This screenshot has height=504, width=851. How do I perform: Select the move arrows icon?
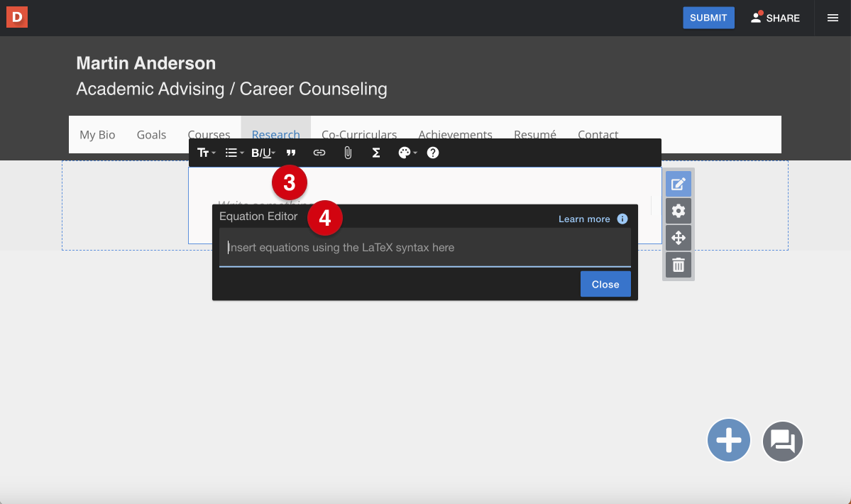(678, 237)
